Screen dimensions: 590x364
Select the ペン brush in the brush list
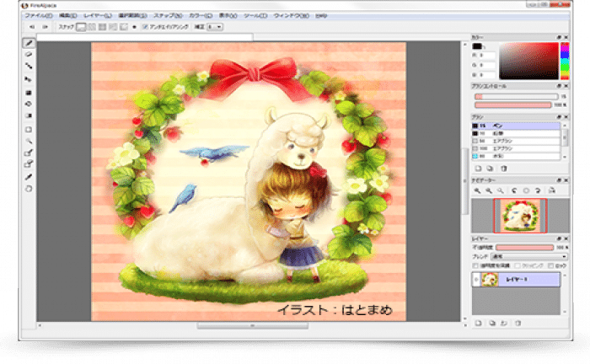coord(516,126)
